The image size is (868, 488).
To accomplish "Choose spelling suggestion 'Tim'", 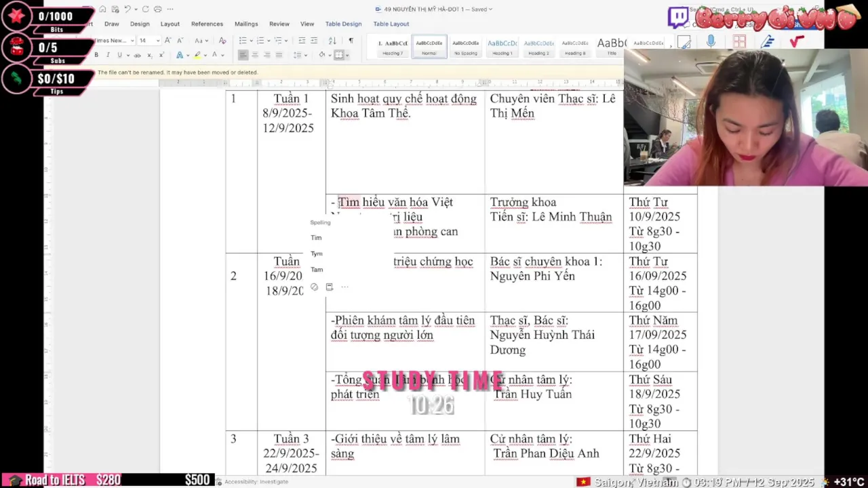I will tap(316, 238).
